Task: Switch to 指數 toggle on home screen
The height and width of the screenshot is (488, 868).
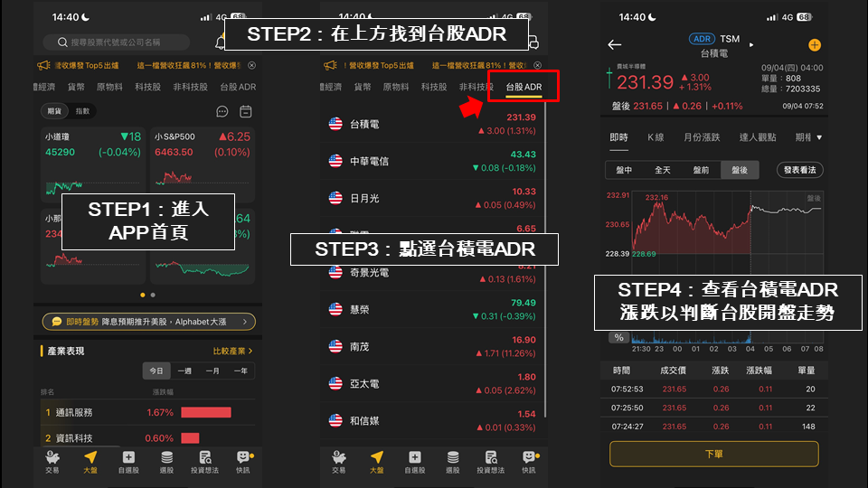Action: pos(82,111)
